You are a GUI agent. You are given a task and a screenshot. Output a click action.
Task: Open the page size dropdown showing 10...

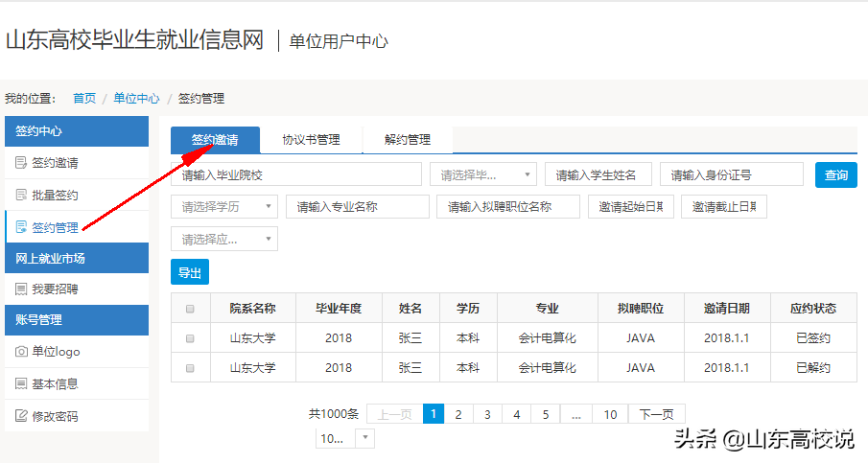tap(345, 439)
